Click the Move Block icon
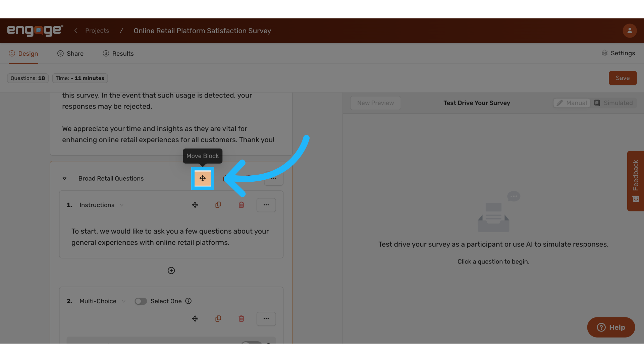644x362 pixels. pyautogui.click(x=203, y=178)
